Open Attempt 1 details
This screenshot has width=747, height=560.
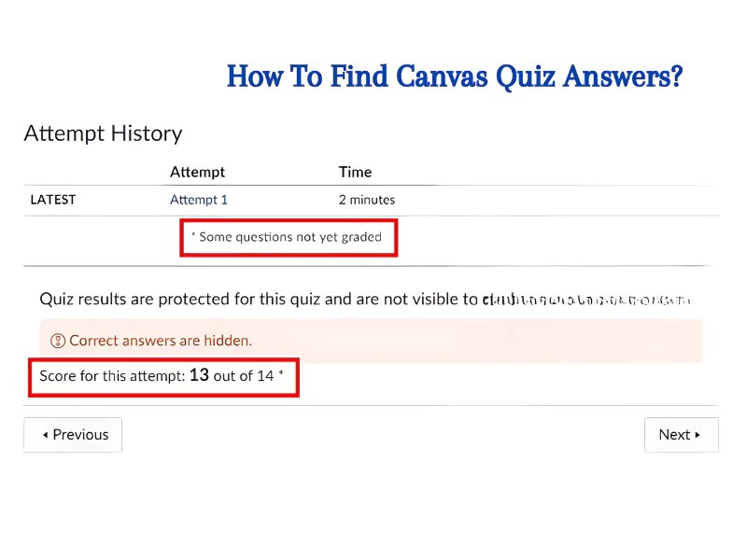click(x=199, y=199)
